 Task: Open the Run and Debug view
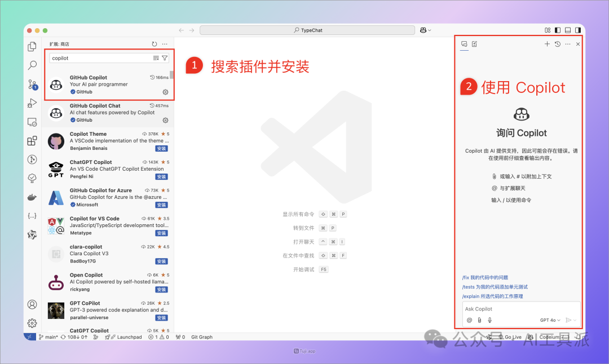(32, 103)
